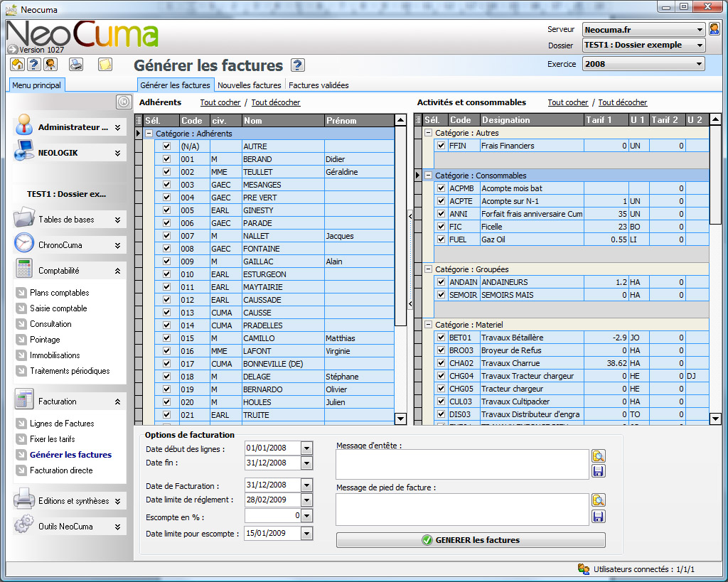Click Tout décocher link for Activités et consommables
Image resolution: width=728 pixels, height=582 pixels.
[x=623, y=102]
